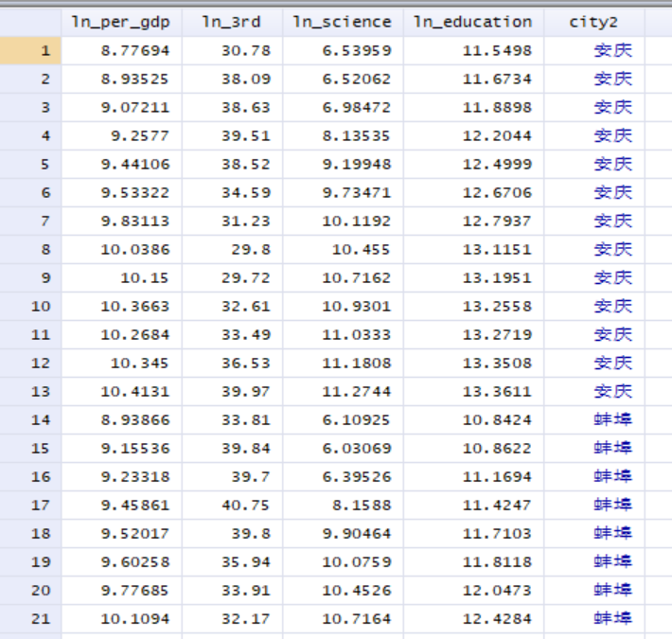The width and height of the screenshot is (672, 639).
Task: Click cell value 10.15
Action: point(145,277)
